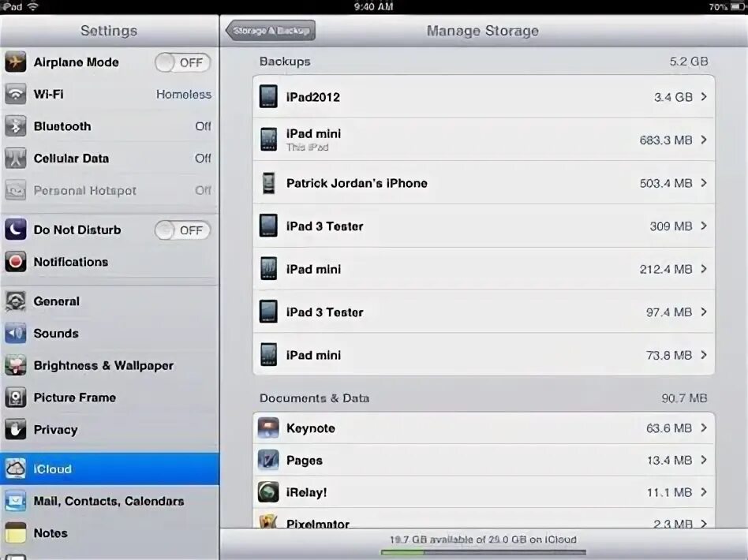The height and width of the screenshot is (560, 748).
Task: Tap the Airplane Mode airplane icon
Action: [x=15, y=62]
